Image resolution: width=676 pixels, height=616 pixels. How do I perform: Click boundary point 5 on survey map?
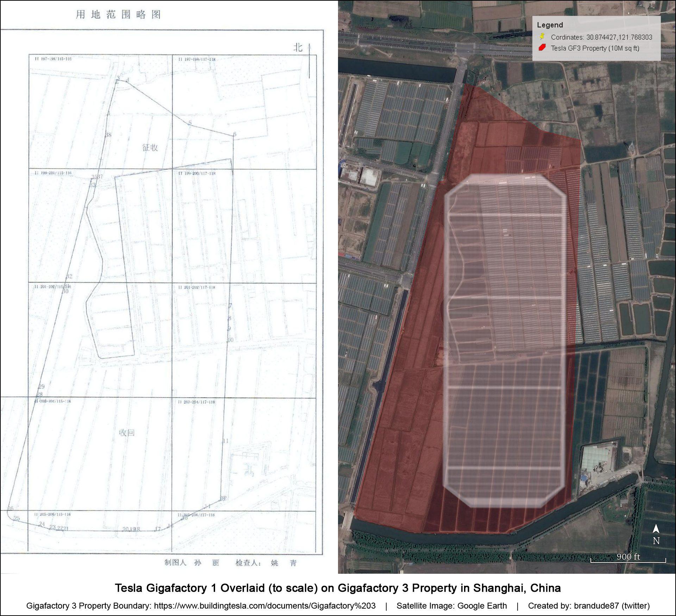click(x=190, y=123)
